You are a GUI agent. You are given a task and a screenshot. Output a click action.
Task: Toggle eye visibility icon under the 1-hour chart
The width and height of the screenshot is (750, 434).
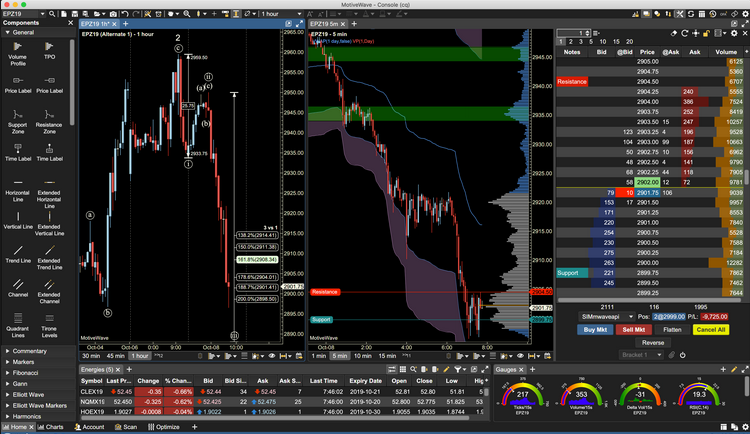pos(273,356)
